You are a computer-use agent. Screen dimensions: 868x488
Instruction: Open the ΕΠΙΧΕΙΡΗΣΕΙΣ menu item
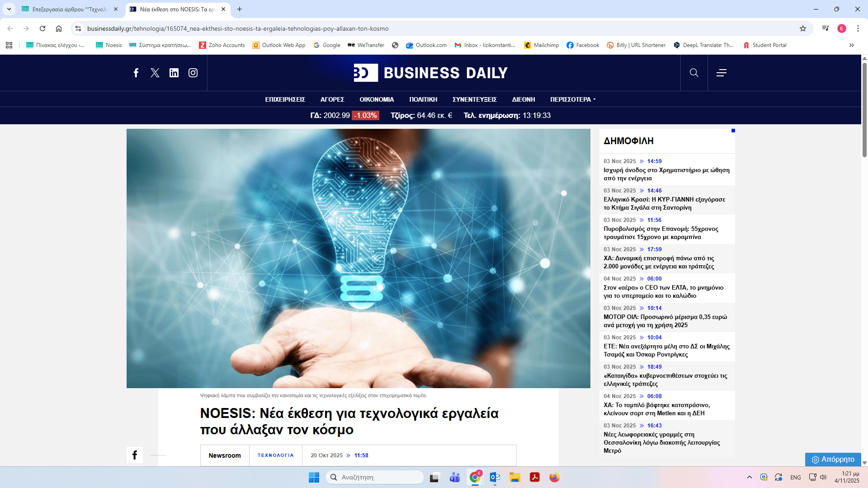coord(285,99)
